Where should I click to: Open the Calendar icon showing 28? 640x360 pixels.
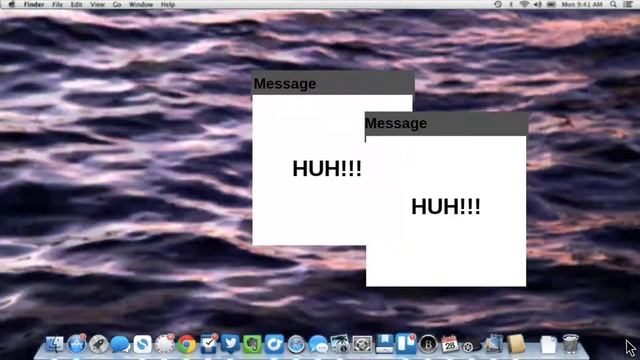(450, 344)
